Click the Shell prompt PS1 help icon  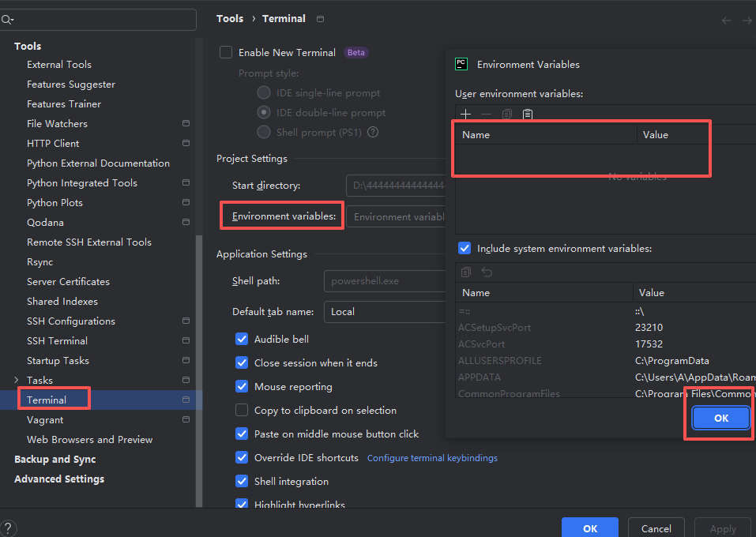click(x=373, y=132)
